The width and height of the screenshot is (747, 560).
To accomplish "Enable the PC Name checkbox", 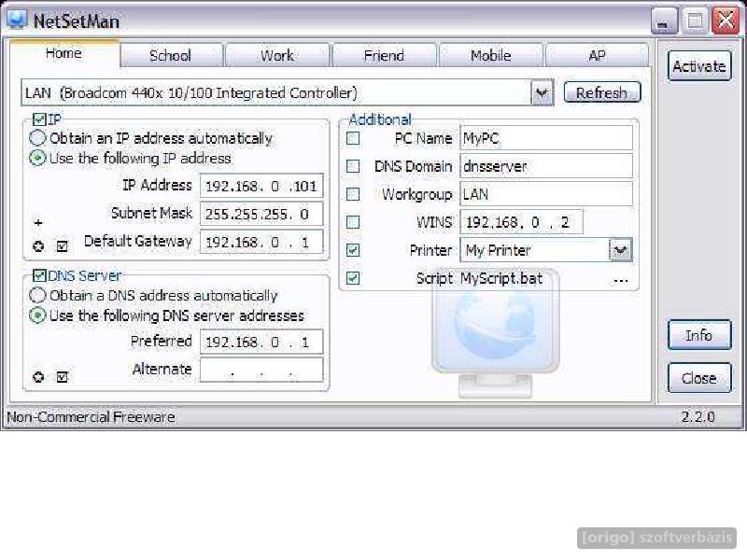I will (x=353, y=139).
